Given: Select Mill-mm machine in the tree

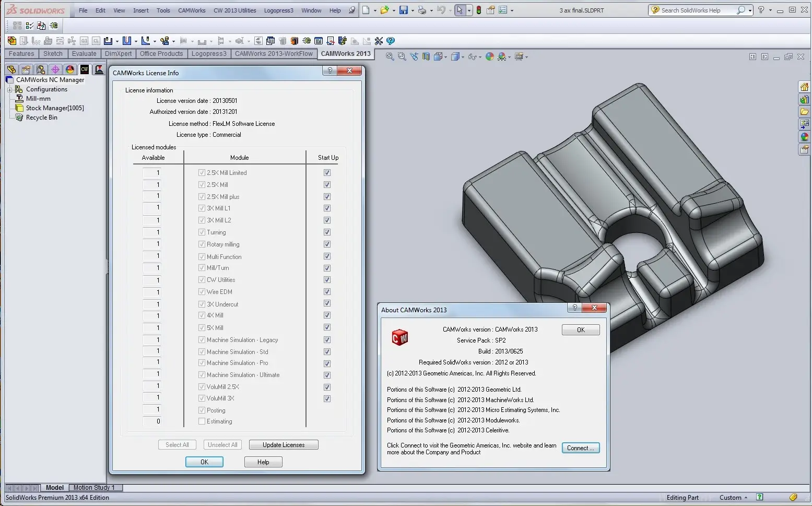Looking at the screenshot, I should pyautogui.click(x=38, y=99).
